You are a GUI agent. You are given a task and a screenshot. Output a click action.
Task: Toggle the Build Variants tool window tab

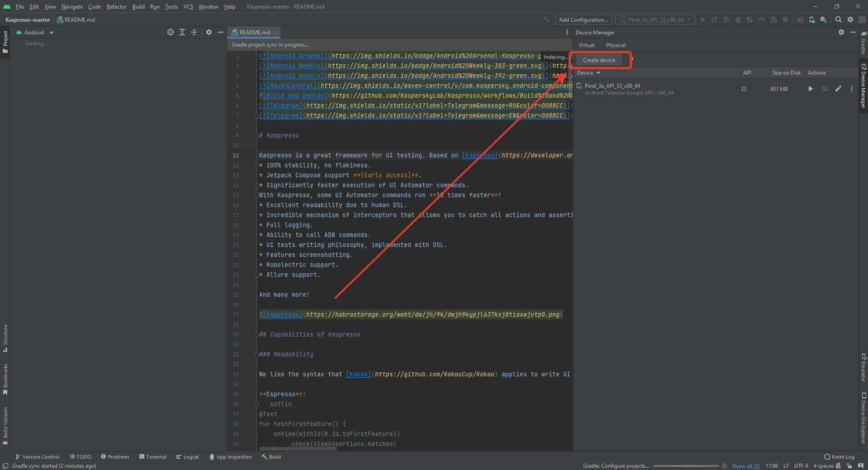tap(5, 425)
